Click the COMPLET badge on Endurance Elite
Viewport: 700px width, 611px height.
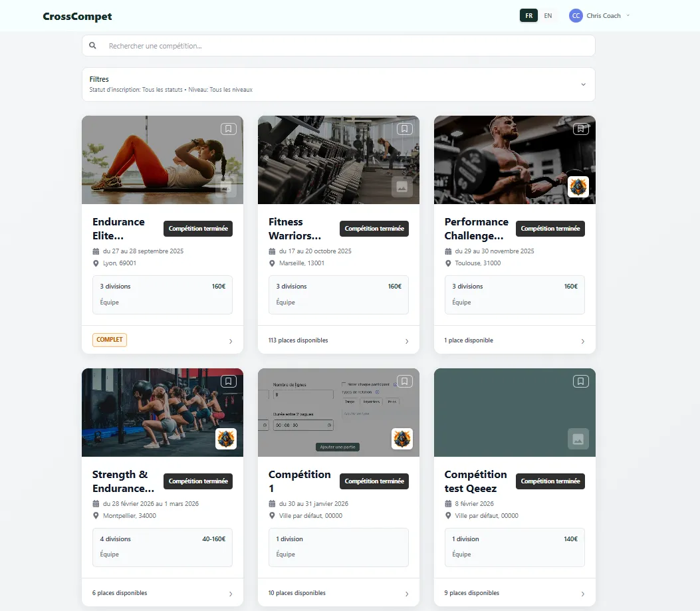coord(109,340)
